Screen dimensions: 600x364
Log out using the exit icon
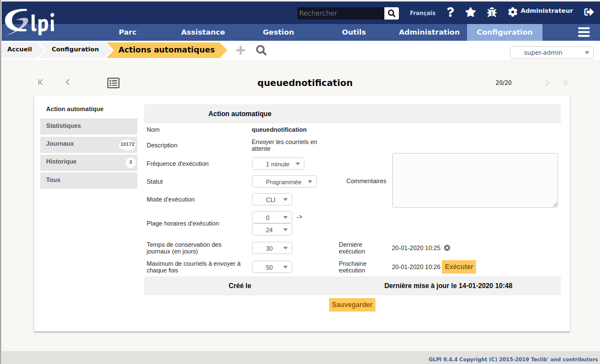point(589,11)
